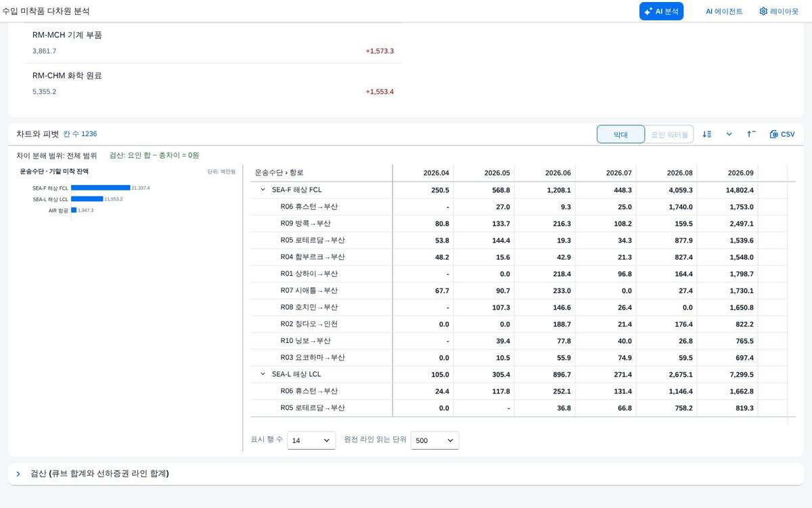Export table with the CSV button
Image resolution: width=812 pixels, height=508 pixels.
point(782,134)
